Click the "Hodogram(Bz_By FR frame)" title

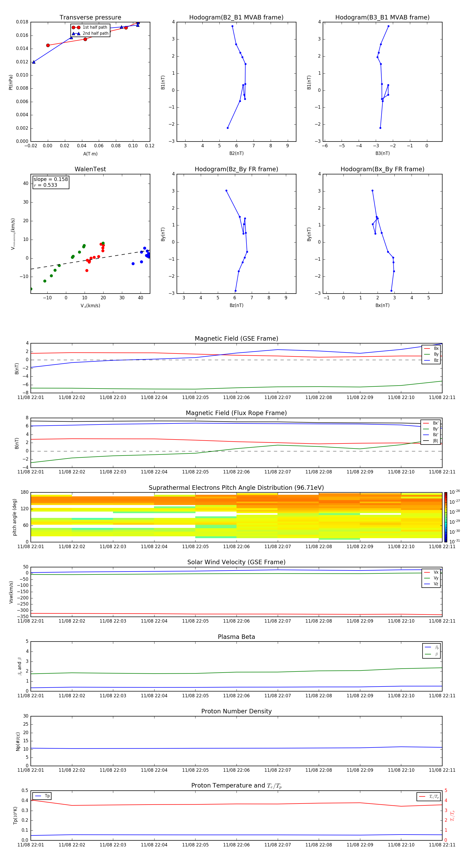point(236,169)
